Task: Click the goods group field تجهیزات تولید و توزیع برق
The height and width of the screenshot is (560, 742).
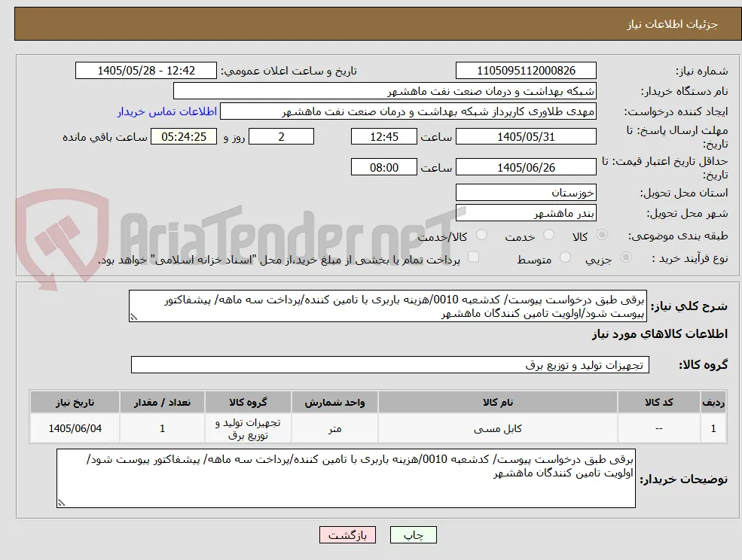Action: coord(390,364)
